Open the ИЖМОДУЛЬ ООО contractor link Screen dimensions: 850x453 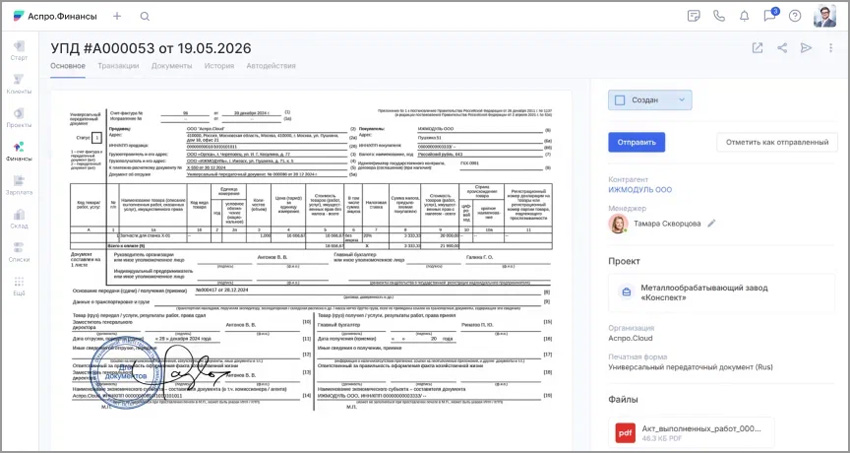[640, 189]
